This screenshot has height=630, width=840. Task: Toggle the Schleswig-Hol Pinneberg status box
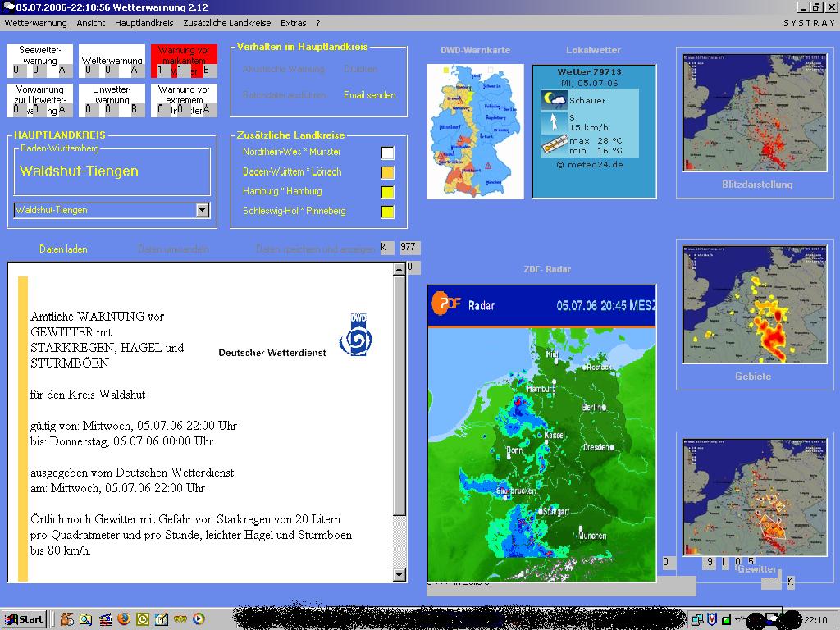click(x=387, y=212)
